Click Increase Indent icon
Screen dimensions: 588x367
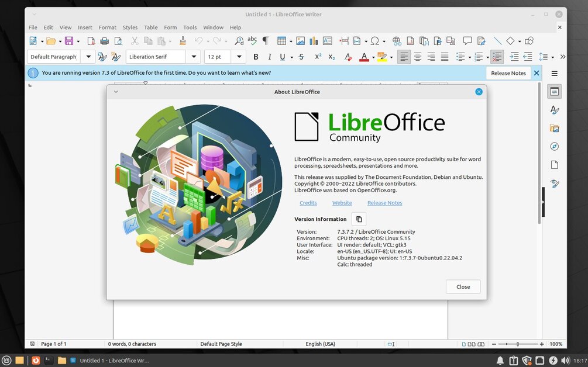pos(514,57)
